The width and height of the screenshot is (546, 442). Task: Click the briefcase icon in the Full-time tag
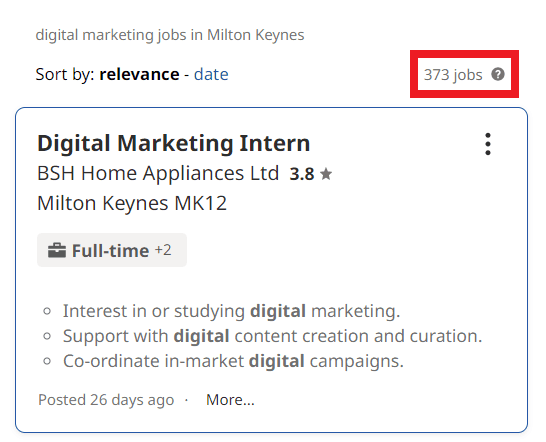(x=57, y=250)
